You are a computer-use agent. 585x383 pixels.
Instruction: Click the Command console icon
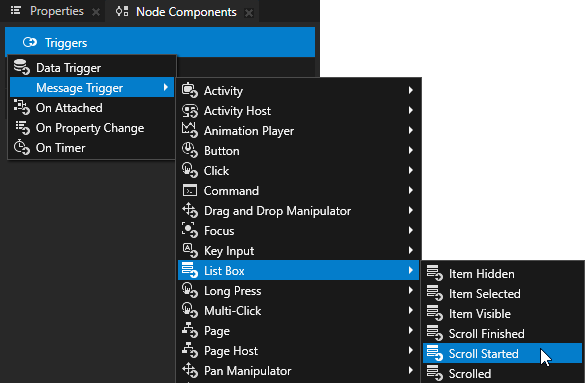click(x=190, y=190)
